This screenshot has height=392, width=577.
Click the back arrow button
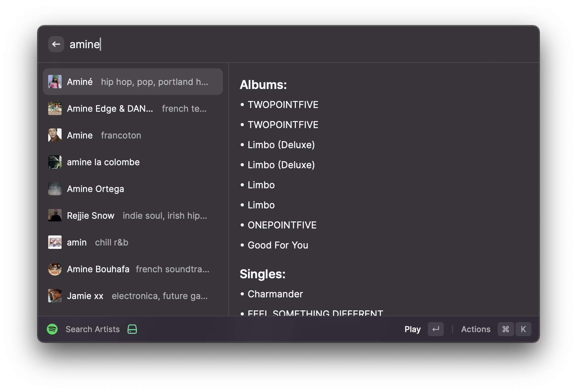[56, 44]
